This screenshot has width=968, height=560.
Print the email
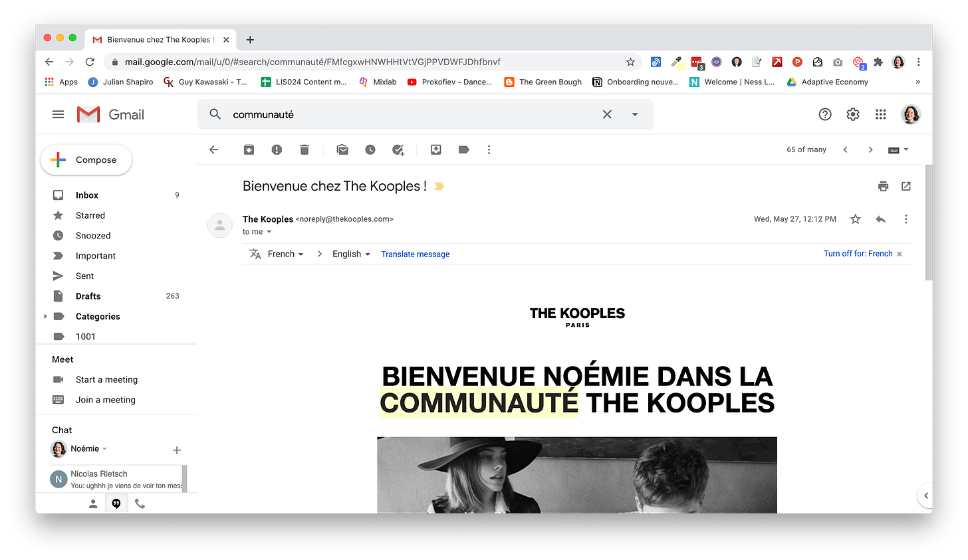pos(883,187)
